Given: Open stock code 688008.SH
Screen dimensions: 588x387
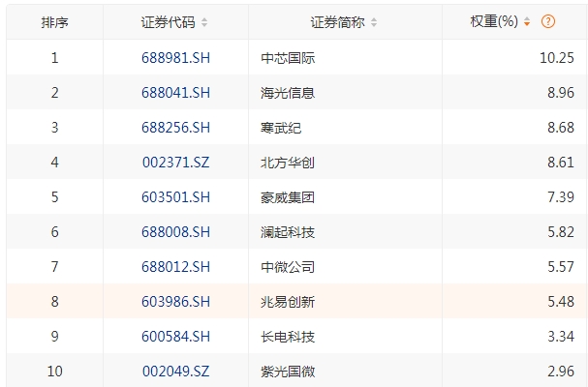Looking at the screenshot, I should click(x=175, y=232).
